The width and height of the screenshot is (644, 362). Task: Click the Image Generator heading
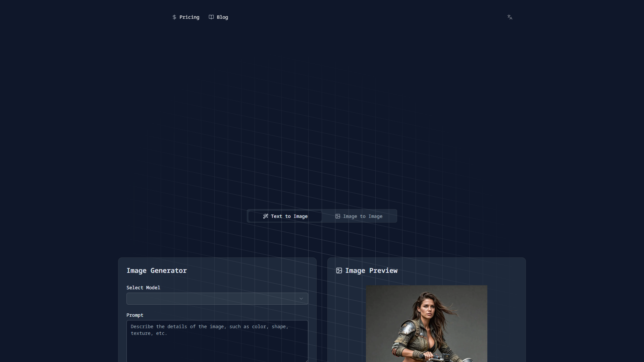pos(157,270)
